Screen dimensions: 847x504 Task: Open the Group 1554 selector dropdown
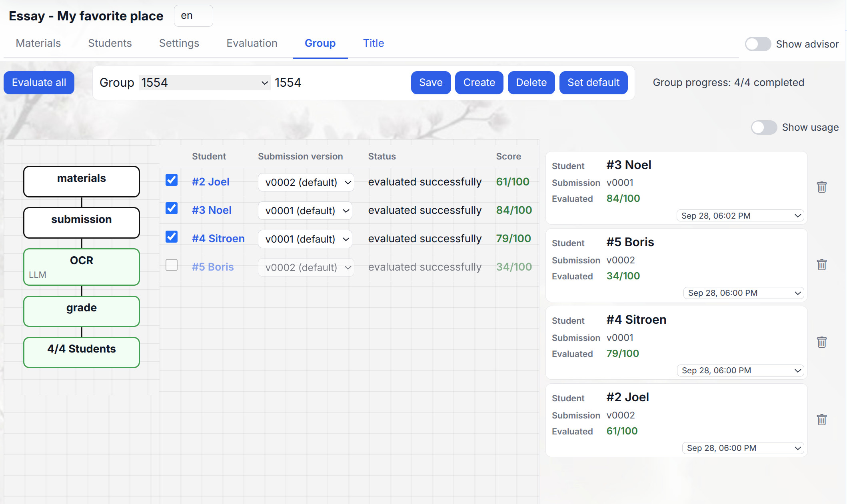click(x=204, y=83)
